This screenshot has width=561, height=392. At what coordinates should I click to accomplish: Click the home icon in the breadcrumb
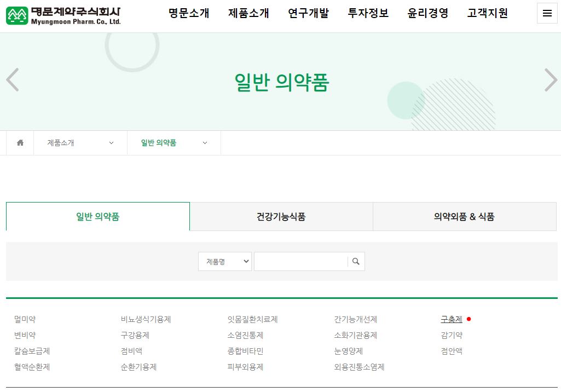click(x=20, y=142)
